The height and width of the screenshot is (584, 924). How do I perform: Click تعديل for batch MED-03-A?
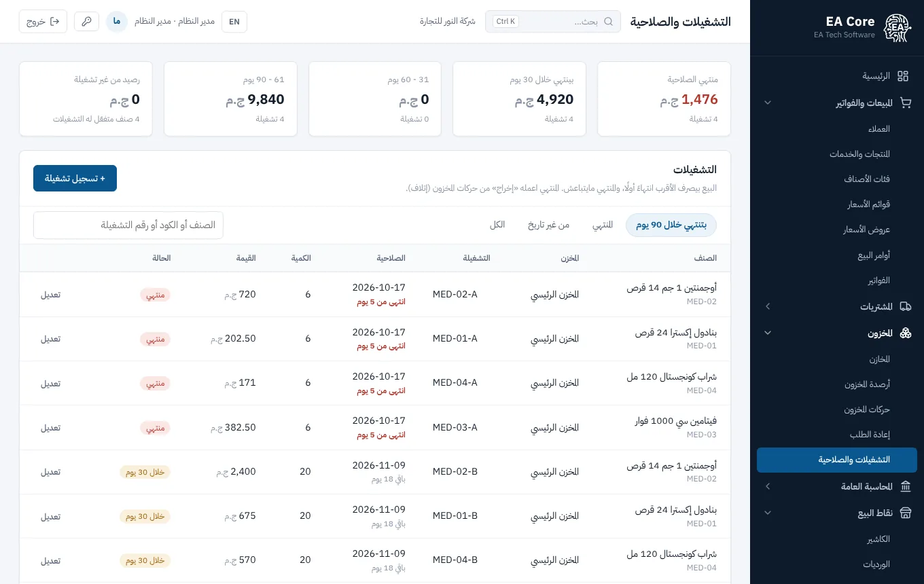(x=51, y=428)
